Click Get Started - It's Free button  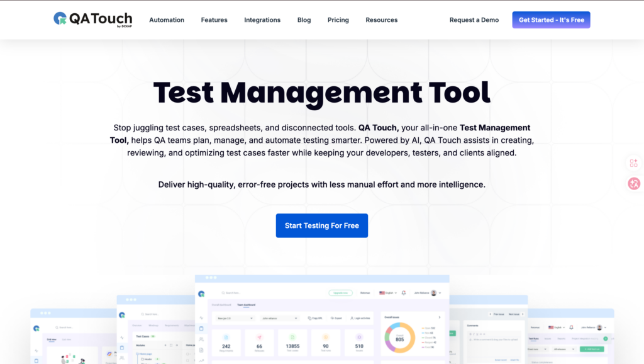[551, 20]
